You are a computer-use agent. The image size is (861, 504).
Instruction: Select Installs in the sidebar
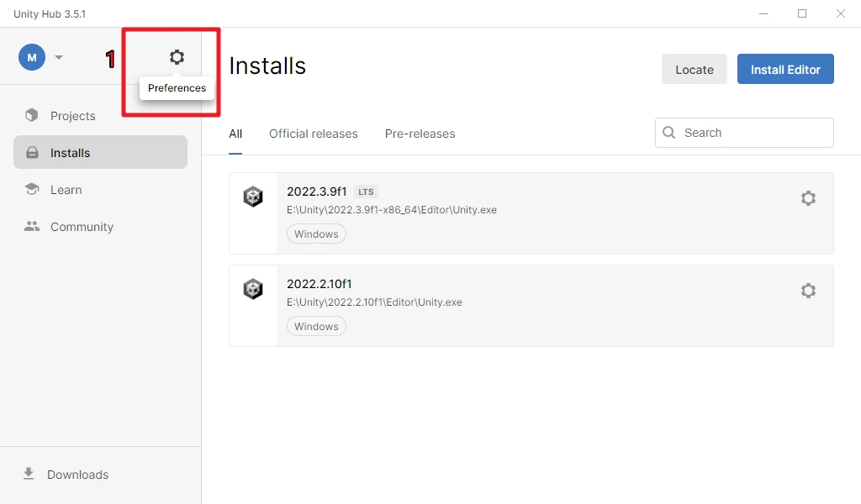(x=101, y=153)
